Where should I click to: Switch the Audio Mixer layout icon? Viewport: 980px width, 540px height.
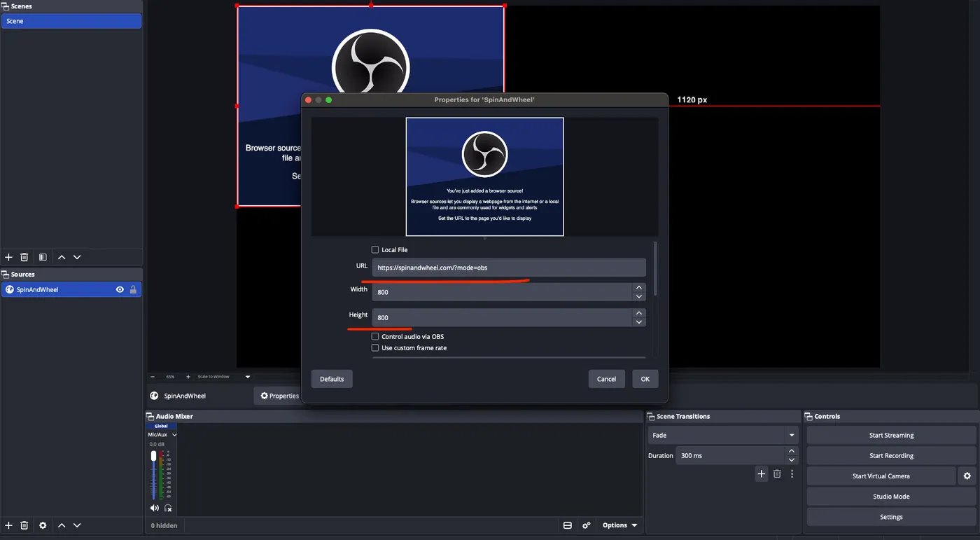(568, 525)
